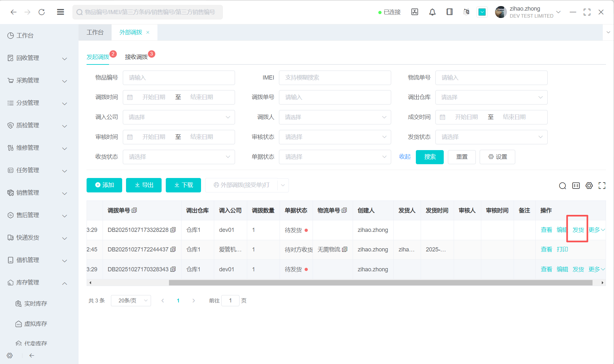614x364 pixels.
Task: Collapse the 库存管理 sidebar menu
Action: pyautogui.click(x=37, y=283)
